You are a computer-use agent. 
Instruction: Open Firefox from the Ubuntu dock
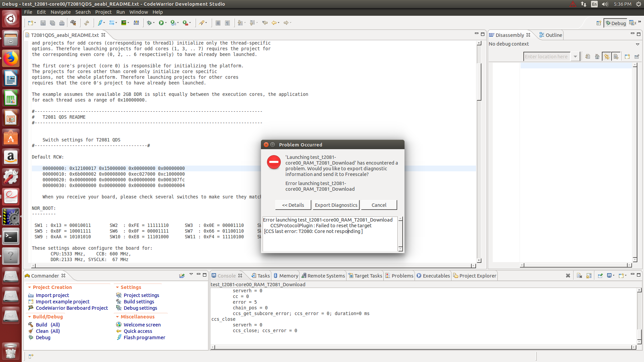click(11, 58)
